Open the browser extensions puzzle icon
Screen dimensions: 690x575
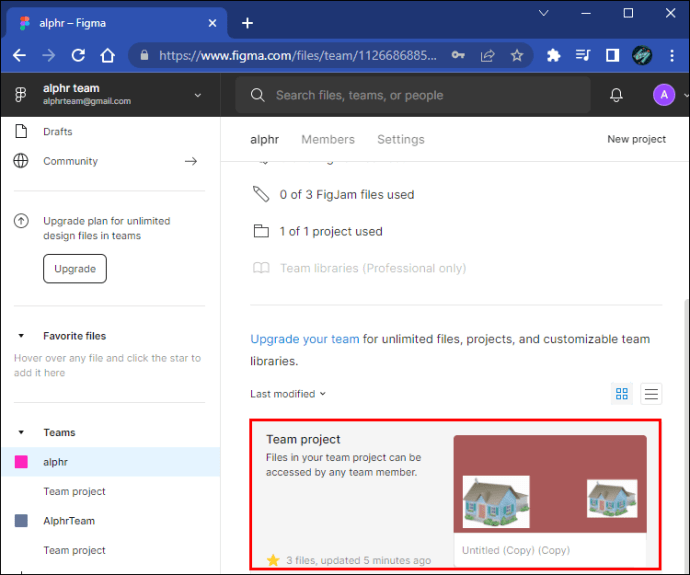(553, 56)
